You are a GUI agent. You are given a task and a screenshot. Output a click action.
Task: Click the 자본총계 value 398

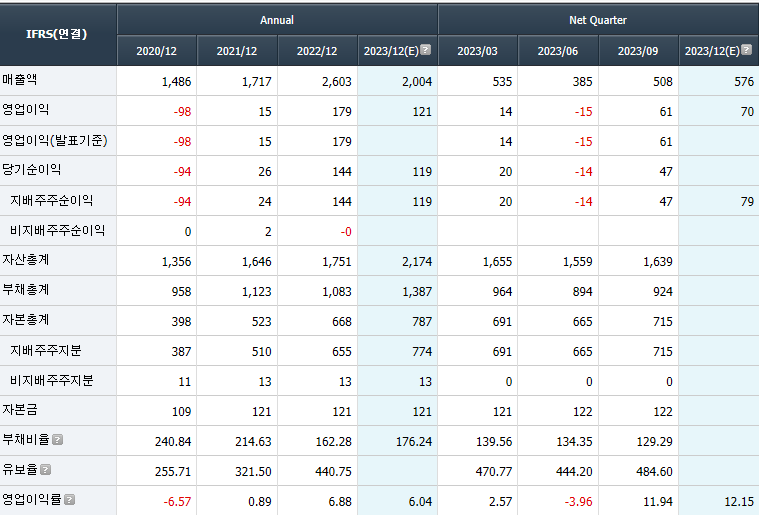181,322
